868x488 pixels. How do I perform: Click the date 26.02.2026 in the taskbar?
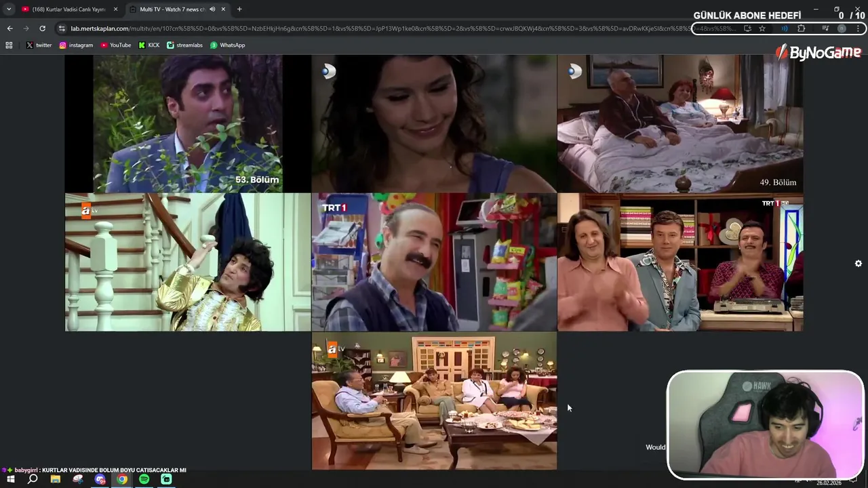pyautogui.click(x=829, y=483)
